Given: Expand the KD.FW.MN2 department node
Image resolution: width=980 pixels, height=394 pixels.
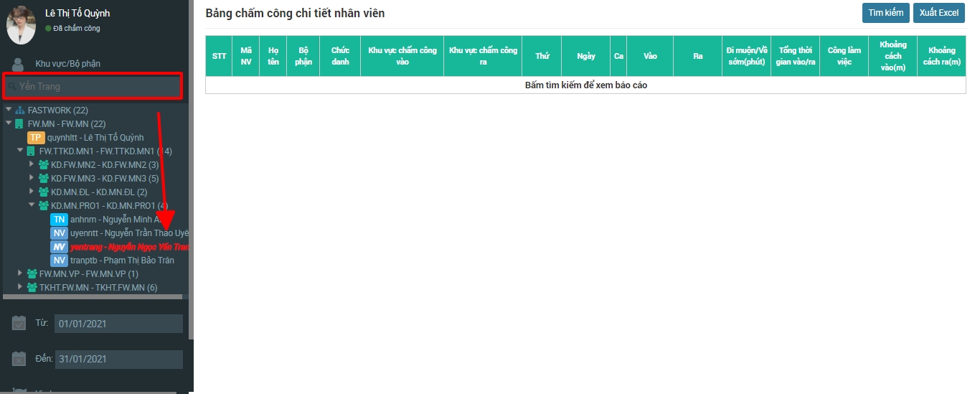Looking at the screenshot, I should (32, 165).
